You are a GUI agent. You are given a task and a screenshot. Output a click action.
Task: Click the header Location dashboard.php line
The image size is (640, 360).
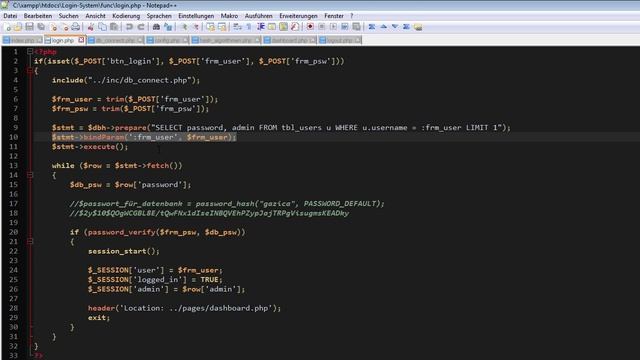pos(184,308)
